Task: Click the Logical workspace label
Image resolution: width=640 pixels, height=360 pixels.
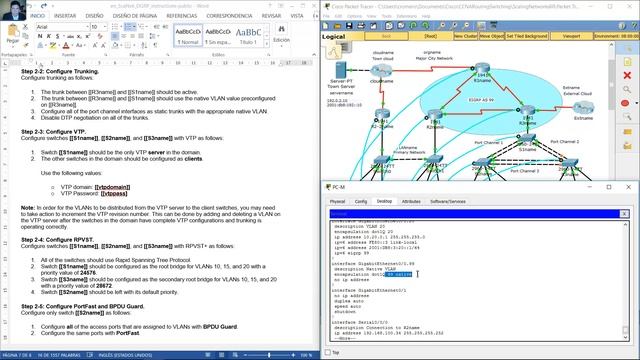Action: (333, 36)
